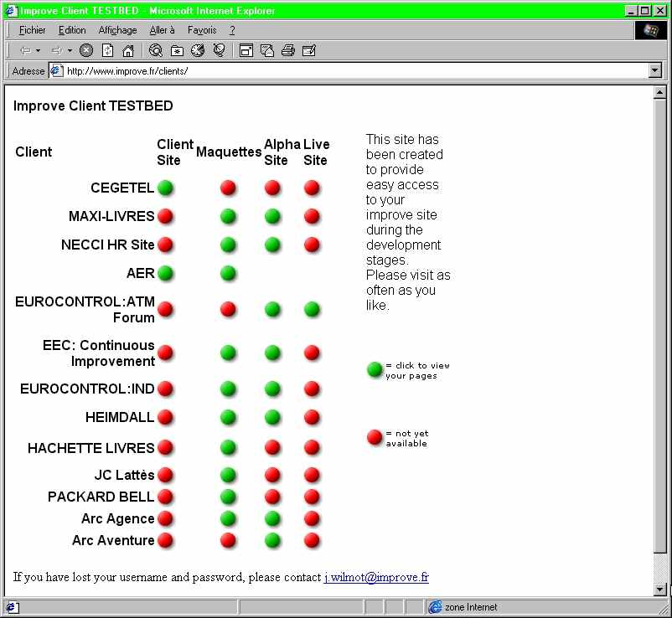Image resolution: width=672 pixels, height=618 pixels.
Task: Open Arc Aventure Alpha Site green dot
Action: 272,540
